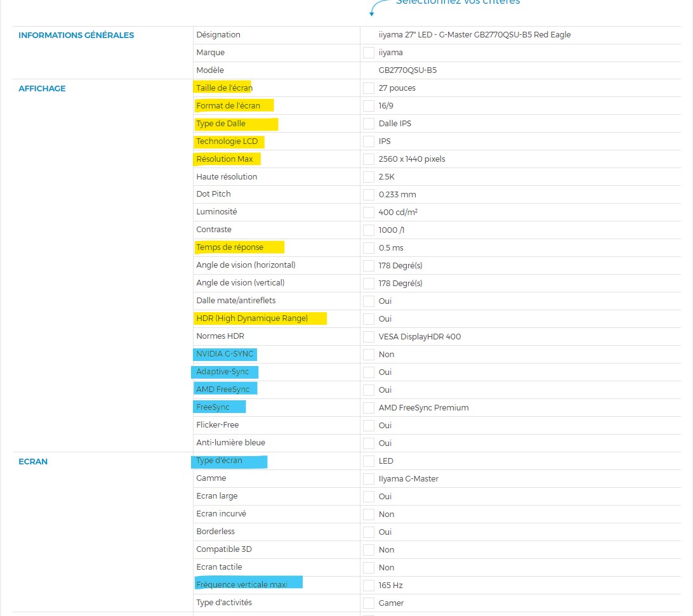The height and width of the screenshot is (616, 693).
Task: Click the Compatible 3D label
Action: coord(224,549)
